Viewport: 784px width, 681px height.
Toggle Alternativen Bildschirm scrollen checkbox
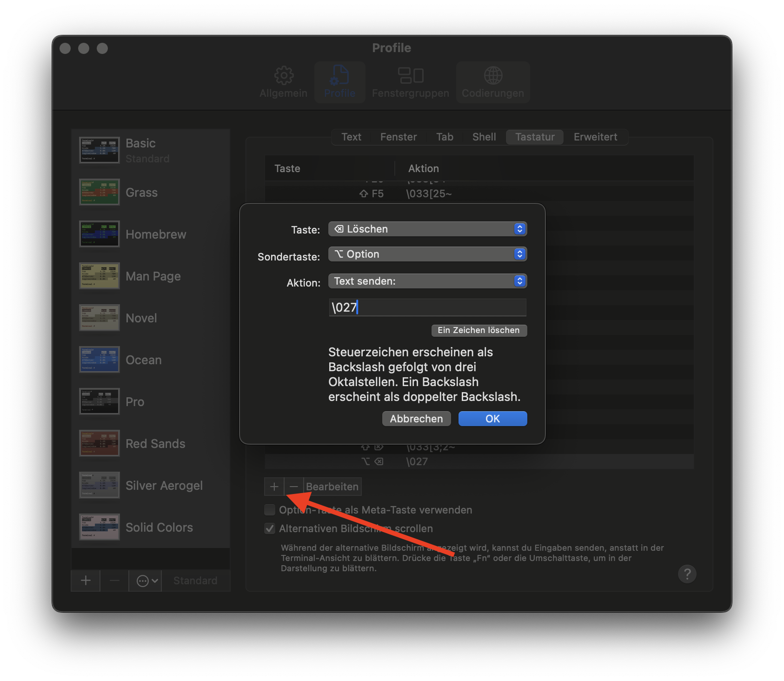pyautogui.click(x=270, y=528)
